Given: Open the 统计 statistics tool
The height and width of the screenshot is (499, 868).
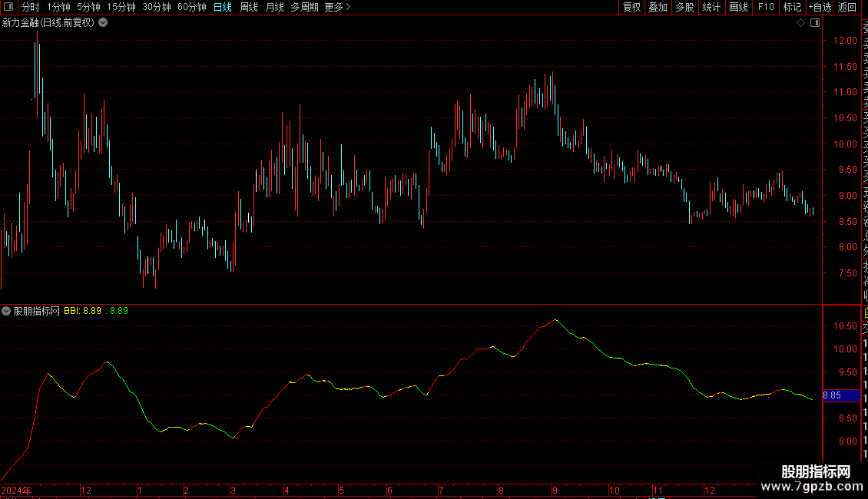Looking at the screenshot, I should click(x=711, y=7).
